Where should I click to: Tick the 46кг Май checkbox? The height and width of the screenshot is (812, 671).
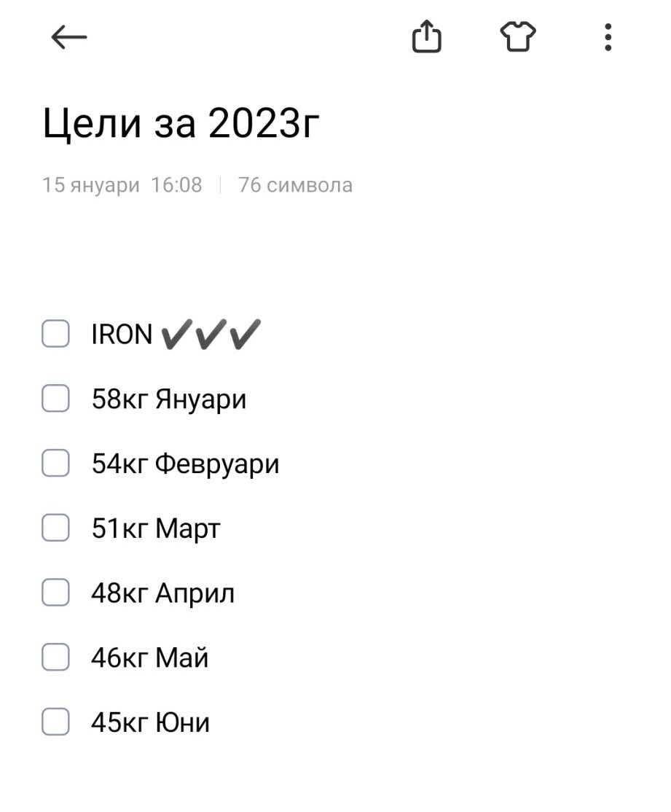(x=55, y=657)
